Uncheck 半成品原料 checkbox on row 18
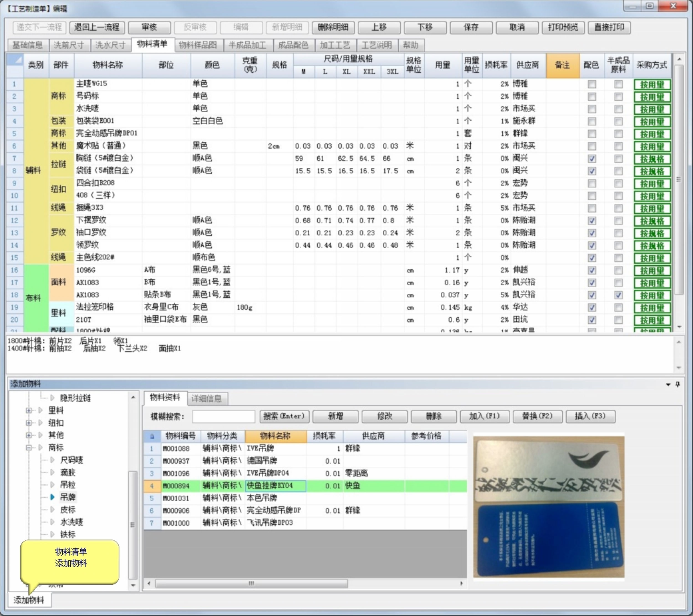693x616 pixels. pos(618,295)
